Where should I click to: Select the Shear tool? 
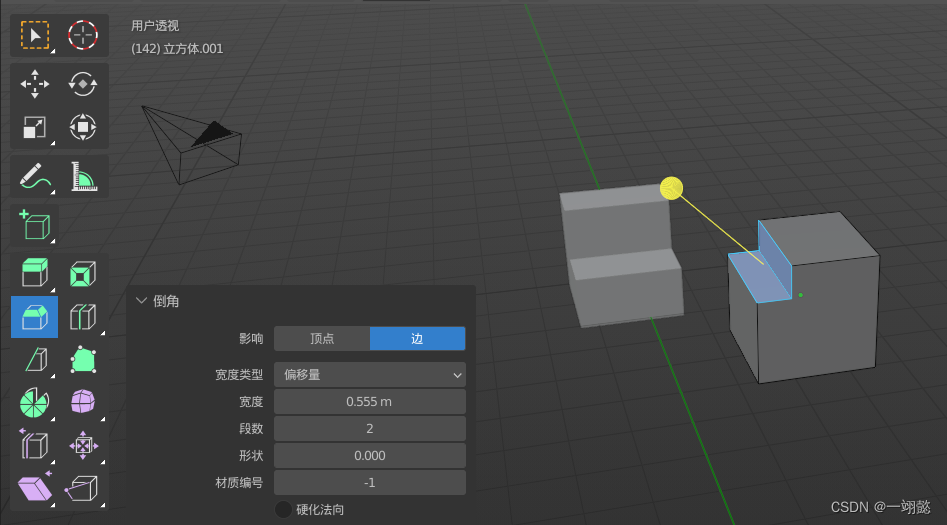point(34,488)
